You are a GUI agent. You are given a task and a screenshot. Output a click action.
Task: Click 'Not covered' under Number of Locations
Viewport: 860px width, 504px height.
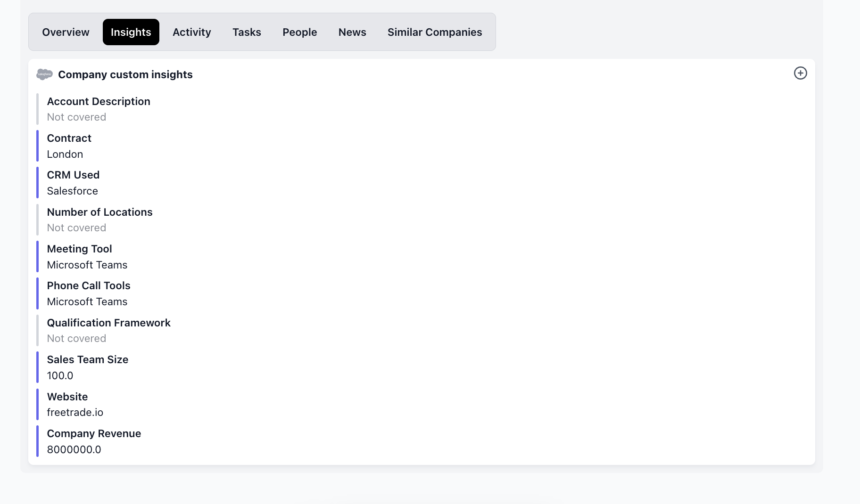click(x=76, y=228)
